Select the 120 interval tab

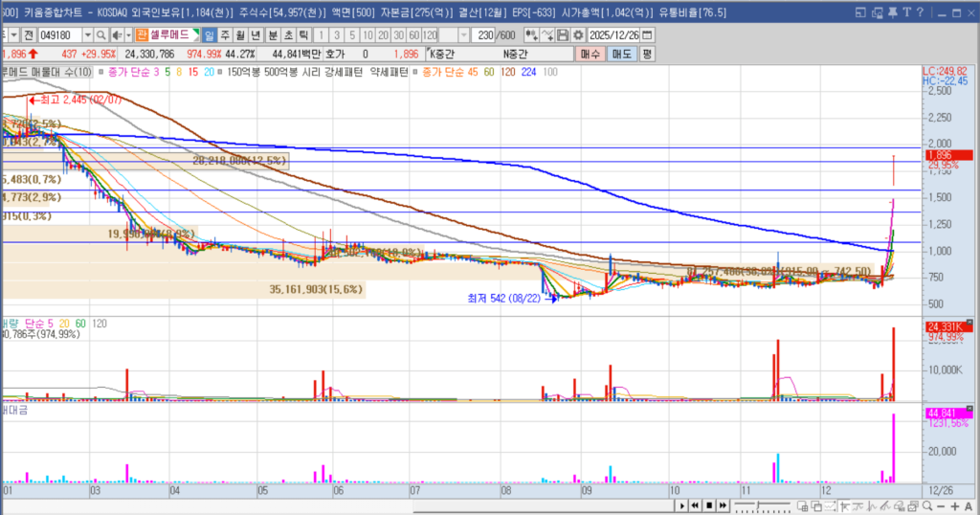tap(430, 35)
